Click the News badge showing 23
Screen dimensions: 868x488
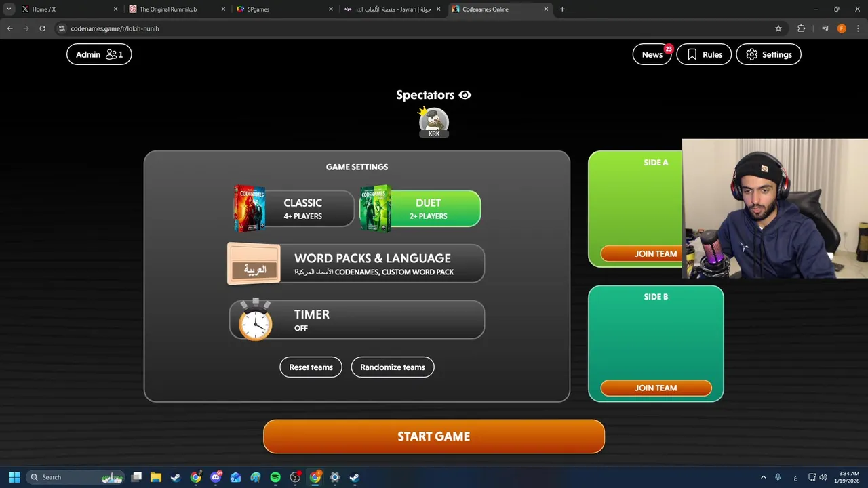[x=669, y=49]
